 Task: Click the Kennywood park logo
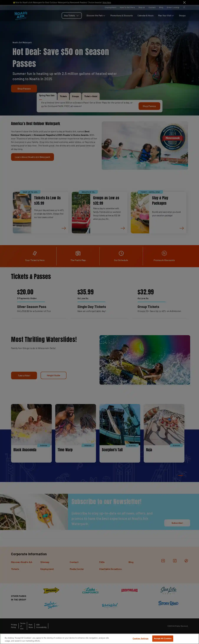(x=51, y=590)
